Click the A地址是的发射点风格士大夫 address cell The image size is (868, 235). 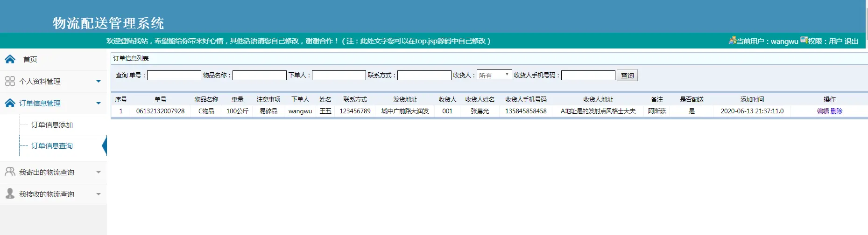point(598,111)
